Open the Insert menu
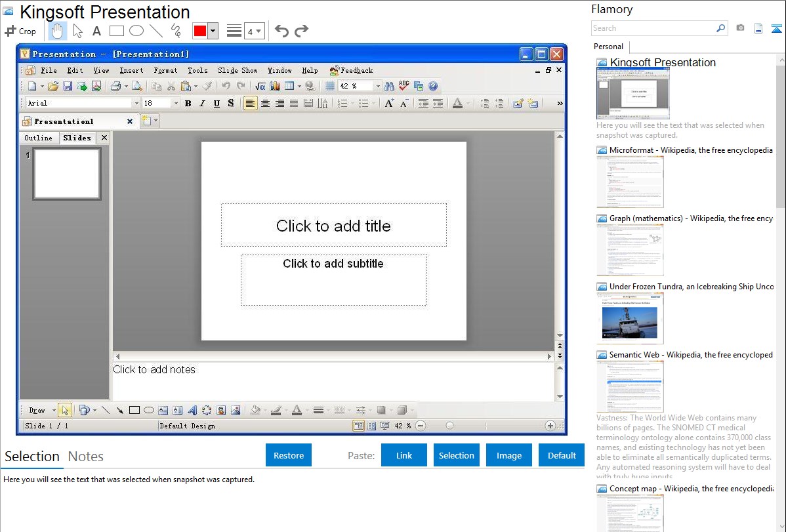 click(x=131, y=71)
